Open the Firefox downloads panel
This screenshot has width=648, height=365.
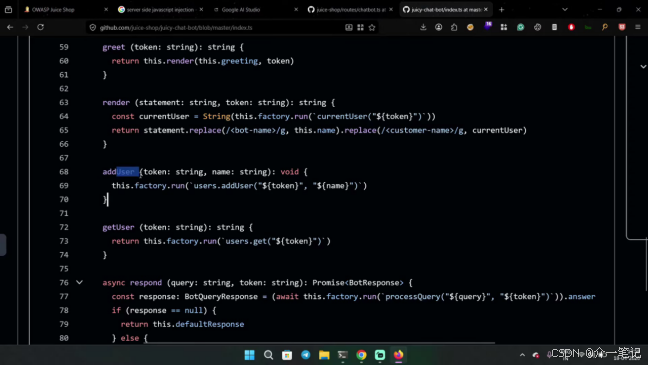[423, 27]
